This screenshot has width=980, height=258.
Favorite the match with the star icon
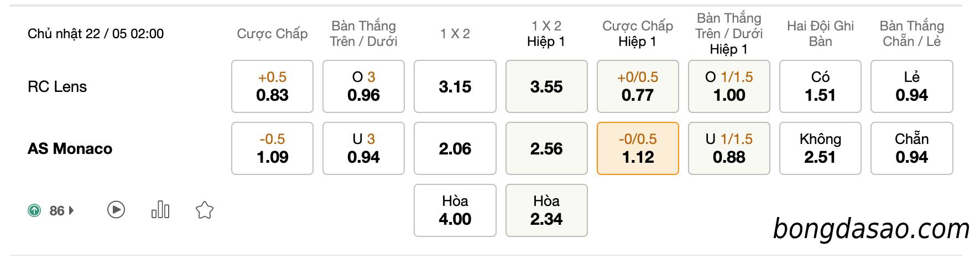point(205,210)
